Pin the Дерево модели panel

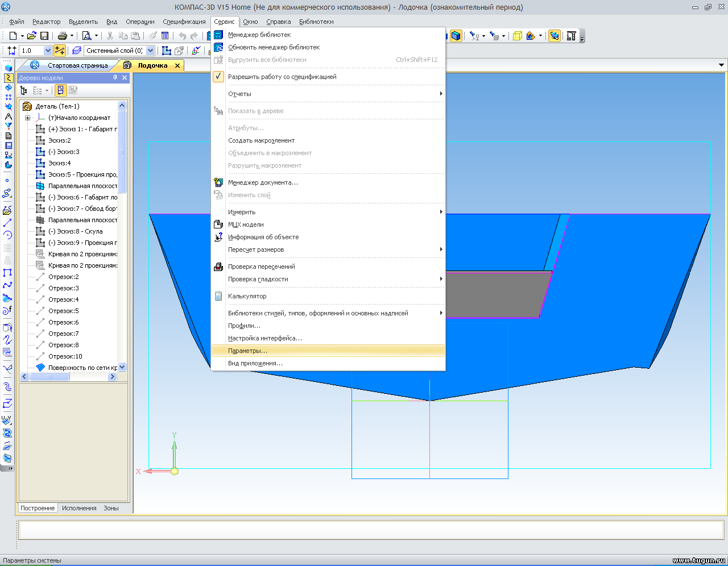tap(115, 78)
